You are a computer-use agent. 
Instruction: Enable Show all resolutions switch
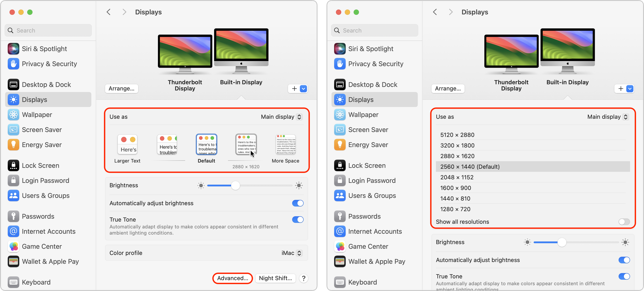624,222
